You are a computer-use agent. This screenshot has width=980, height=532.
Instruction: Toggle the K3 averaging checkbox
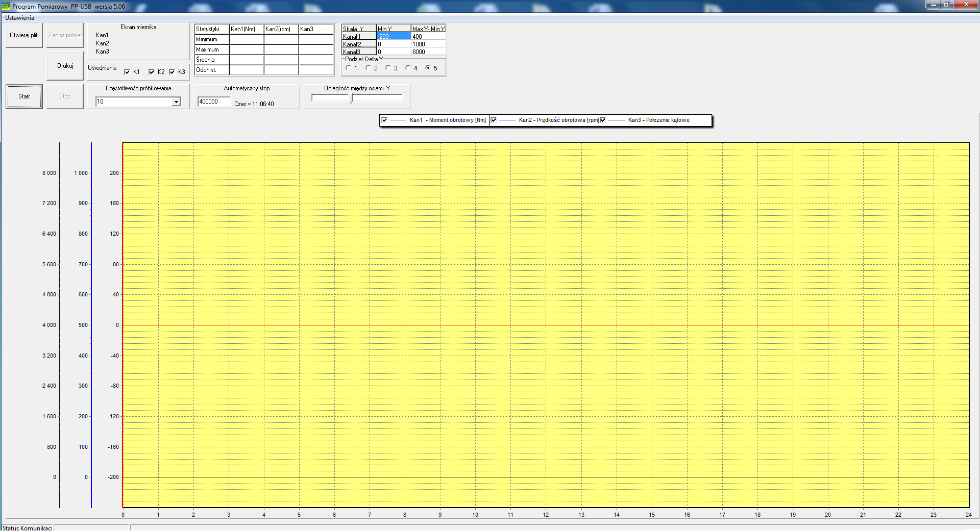(172, 72)
